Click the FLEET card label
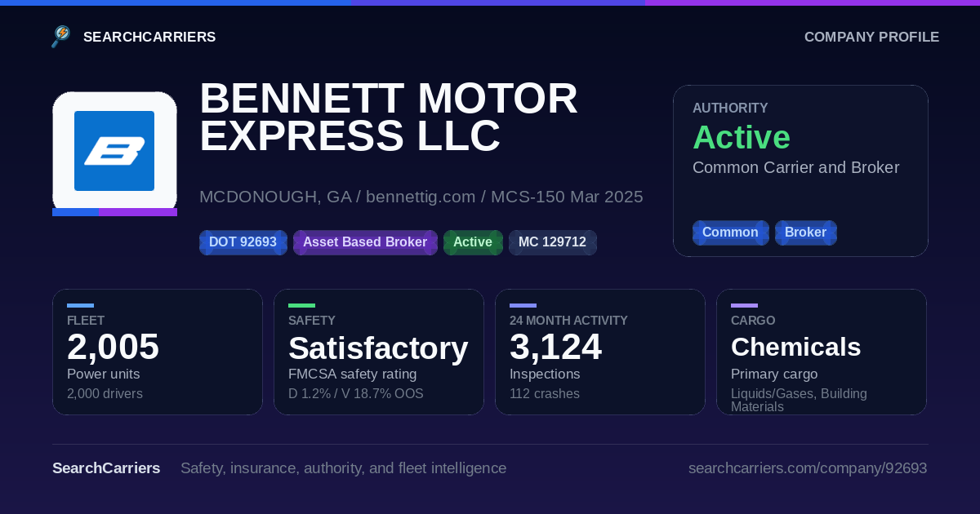 [86, 321]
